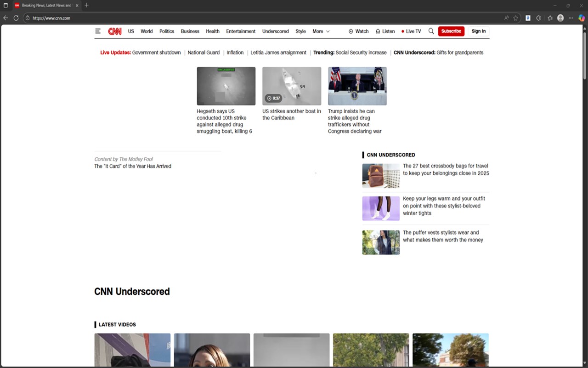Expand the More dropdown in CNN navigation
The height and width of the screenshot is (368, 588).
(x=321, y=31)
